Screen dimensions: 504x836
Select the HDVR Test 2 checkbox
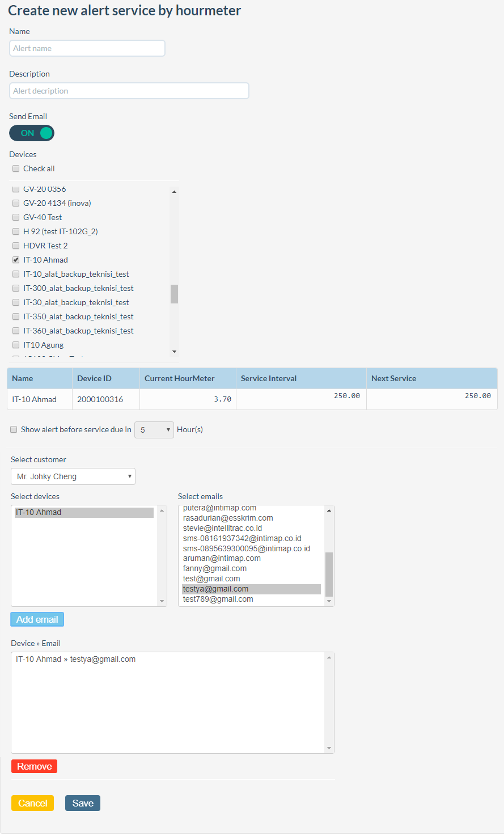(x=16, y=246)
